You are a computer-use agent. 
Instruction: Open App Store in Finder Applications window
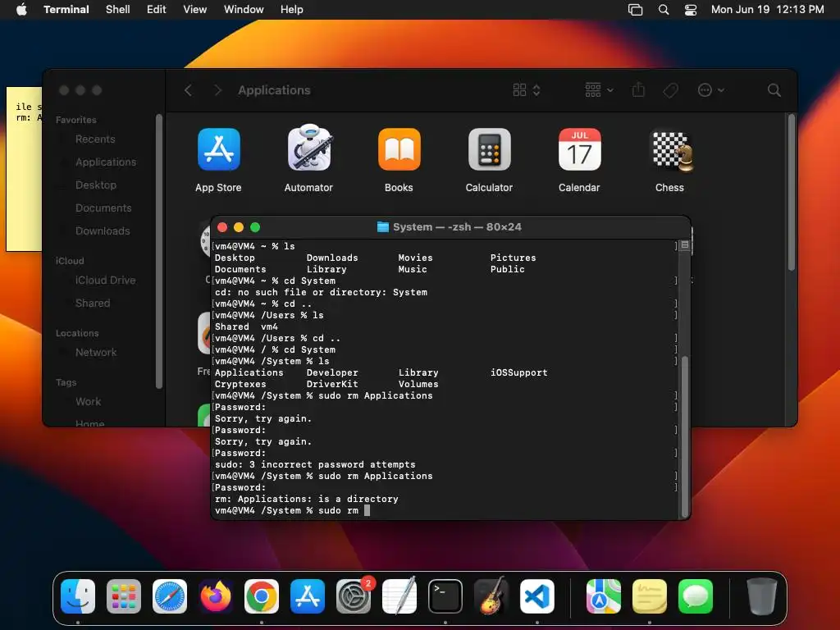tap(218, 150)
